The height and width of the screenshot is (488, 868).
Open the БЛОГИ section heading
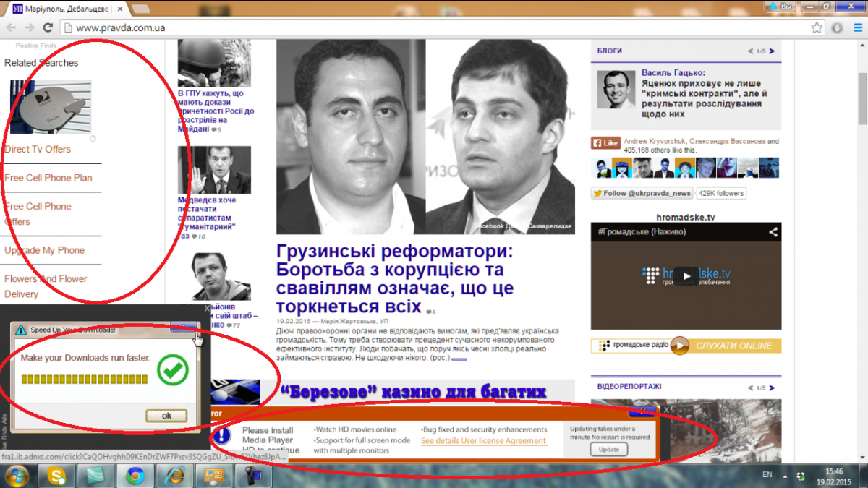click(609, 51)
